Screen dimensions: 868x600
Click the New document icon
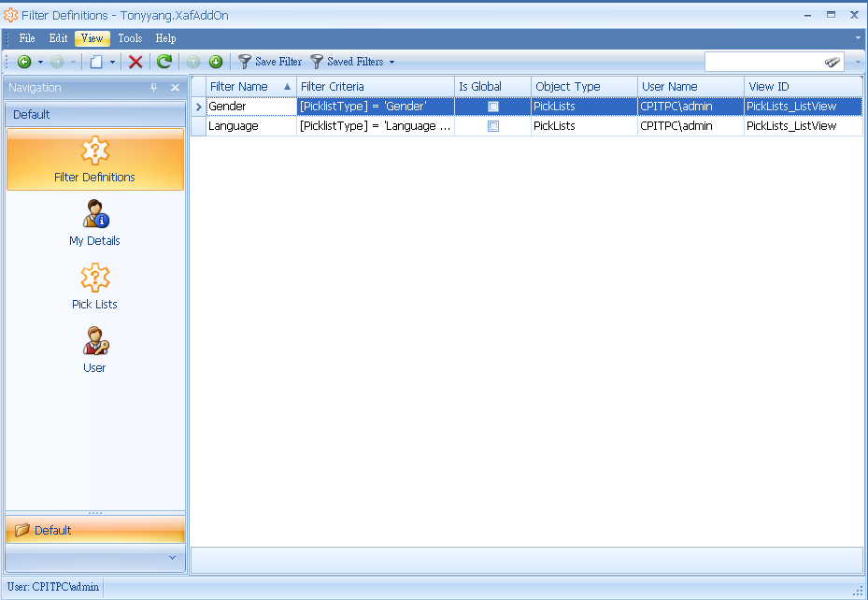coord(96,62)
